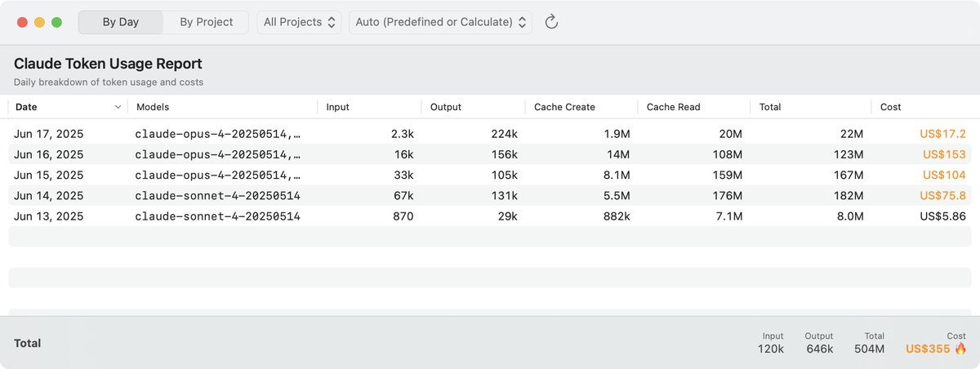Click the 182M total value
The width and height of the screenshot is (980, 369).
847,195
